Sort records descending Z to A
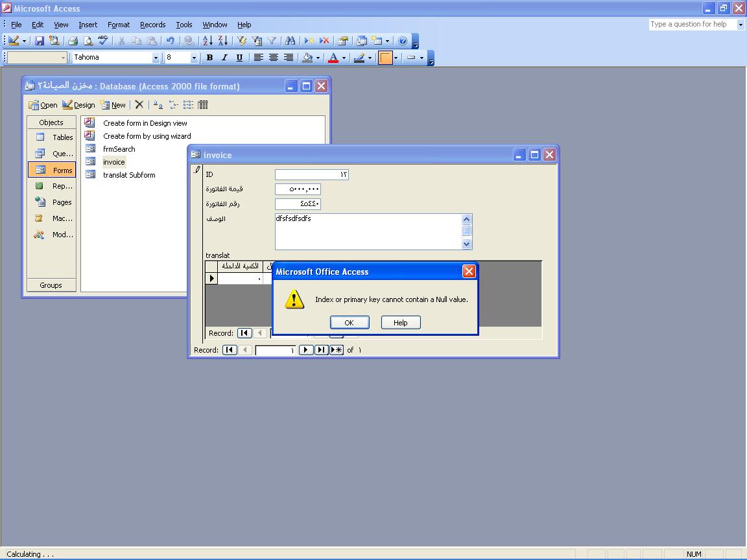 pos(222,41)
